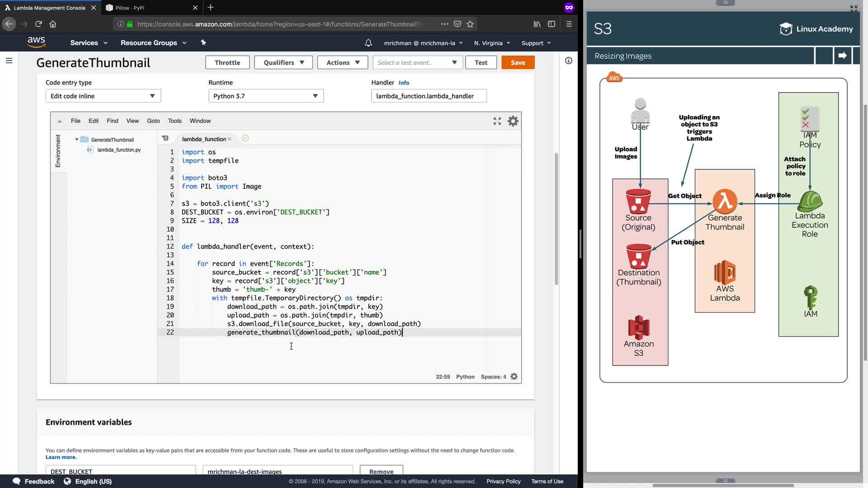Image resolution: width=868 pixels, height=488 pixels.
Task: Toggle fullscreen mode in code editor
Action: coord(497,121)
